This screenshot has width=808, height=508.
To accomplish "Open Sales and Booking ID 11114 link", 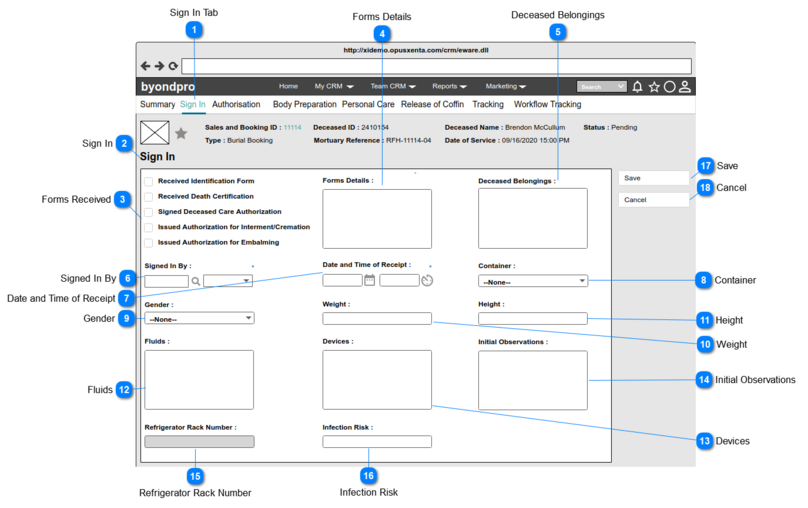I will [x=292, y=128].
